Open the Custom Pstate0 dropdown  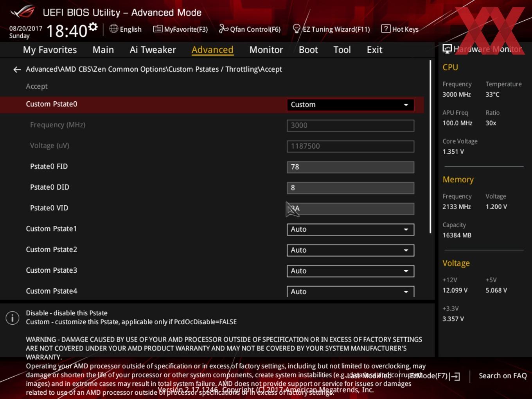tap(350, 104)
